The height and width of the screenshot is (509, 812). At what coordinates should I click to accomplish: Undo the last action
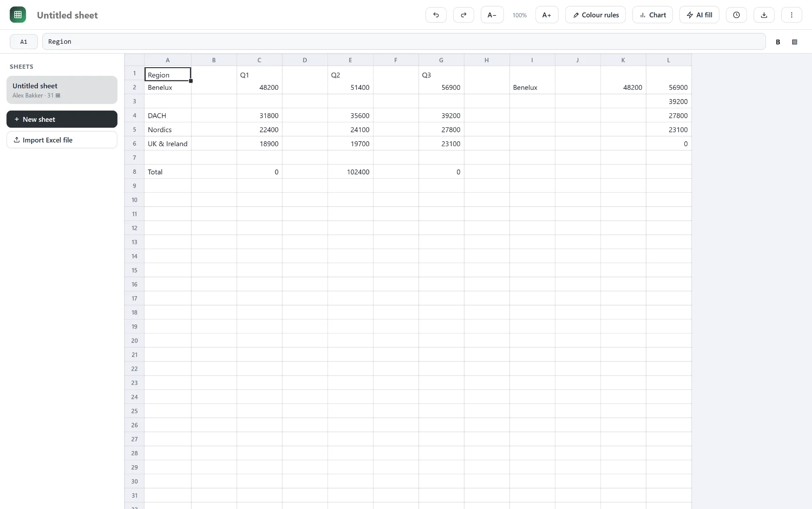[436, 15]
